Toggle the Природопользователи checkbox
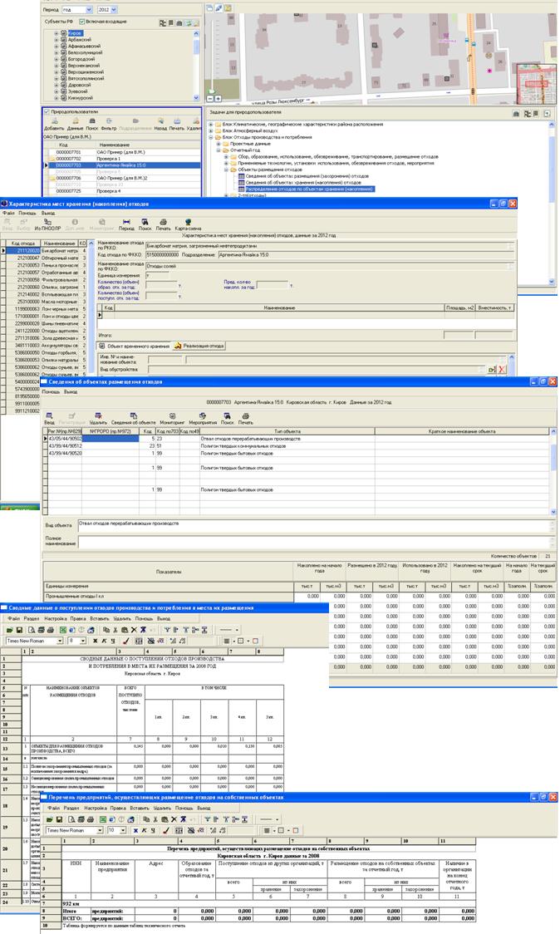This screenshot has height=934, width=560. click(47, 111)
